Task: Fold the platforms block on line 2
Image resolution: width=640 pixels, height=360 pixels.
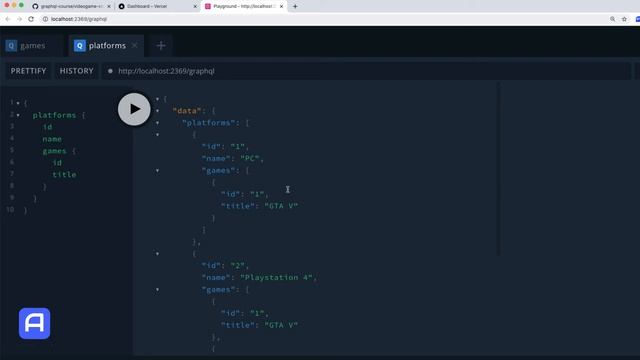Action: coord(18,115)
